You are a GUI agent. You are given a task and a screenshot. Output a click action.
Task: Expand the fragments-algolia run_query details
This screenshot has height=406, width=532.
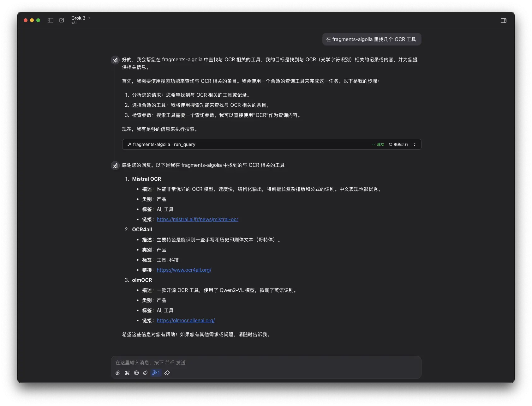click(415, 144)
